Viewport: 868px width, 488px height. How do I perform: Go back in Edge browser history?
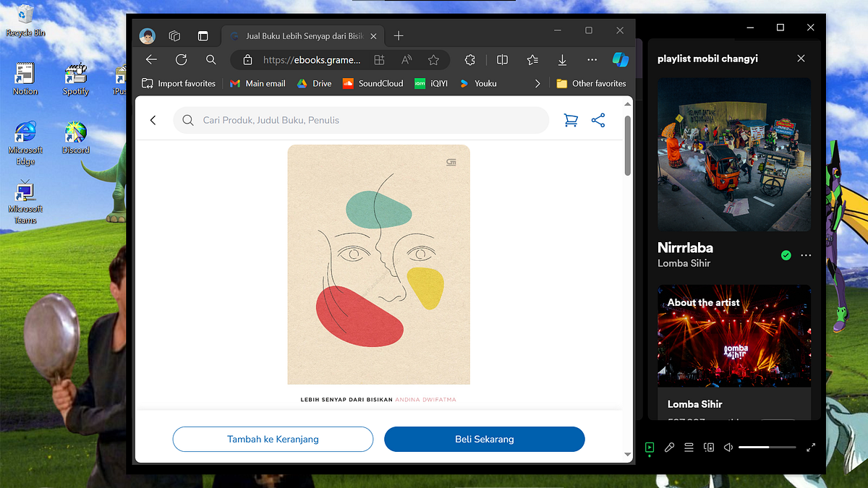pyautogui.click(x=151, y=60)
